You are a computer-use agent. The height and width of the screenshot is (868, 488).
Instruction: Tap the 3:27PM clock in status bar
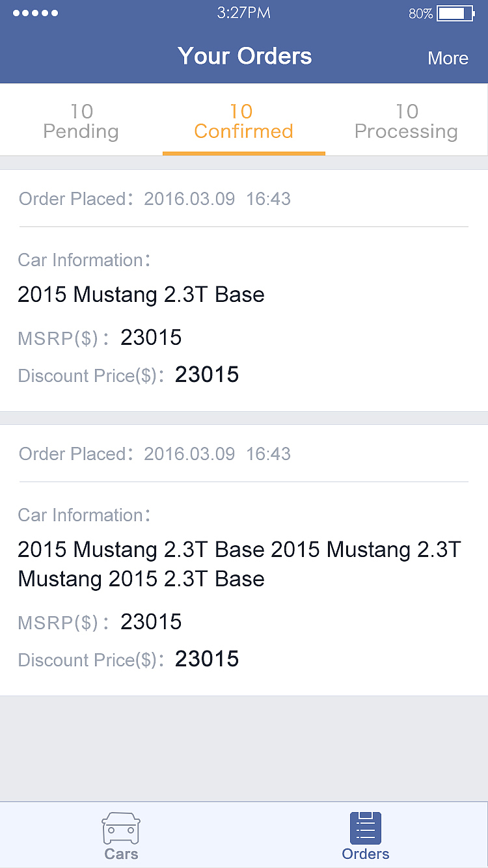(243, 13)
